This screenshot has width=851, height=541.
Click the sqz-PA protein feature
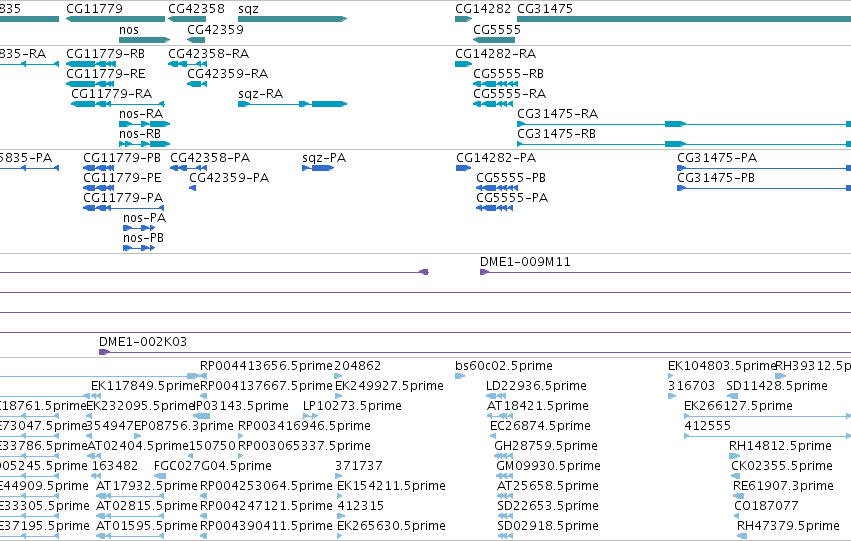(x=318, y=168)
